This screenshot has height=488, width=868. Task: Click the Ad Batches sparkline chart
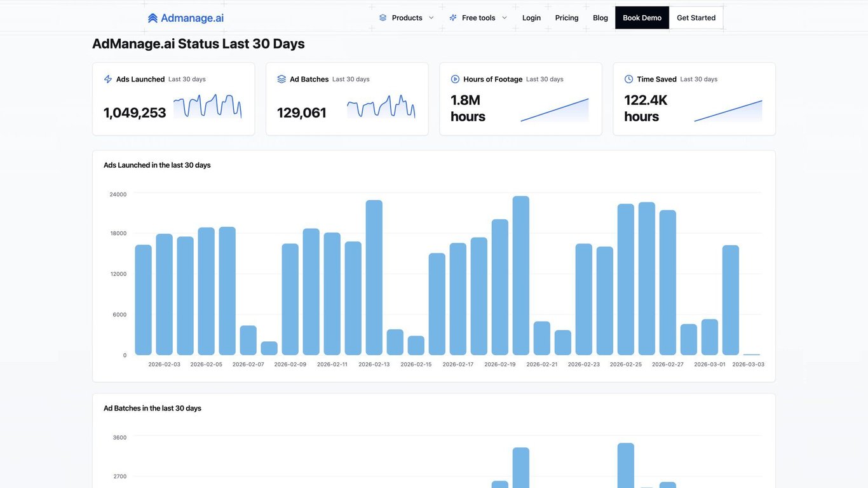pos(381,106)
